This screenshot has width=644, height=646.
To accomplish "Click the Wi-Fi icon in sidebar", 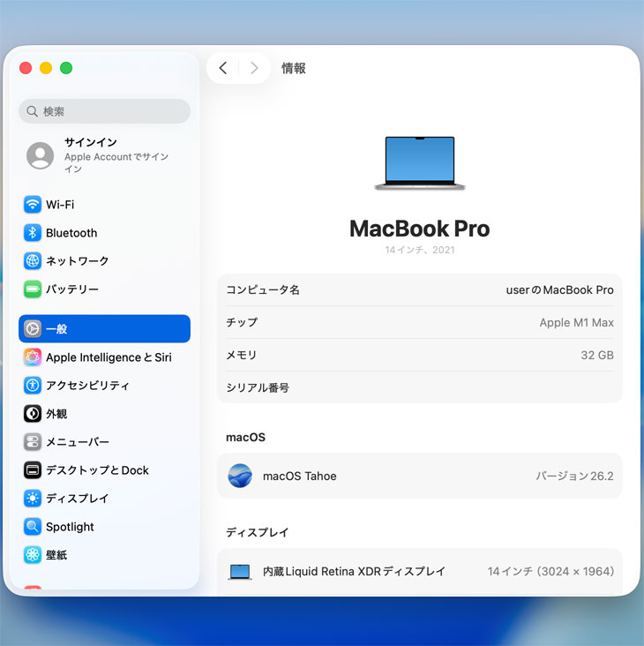I will point(33,205).
